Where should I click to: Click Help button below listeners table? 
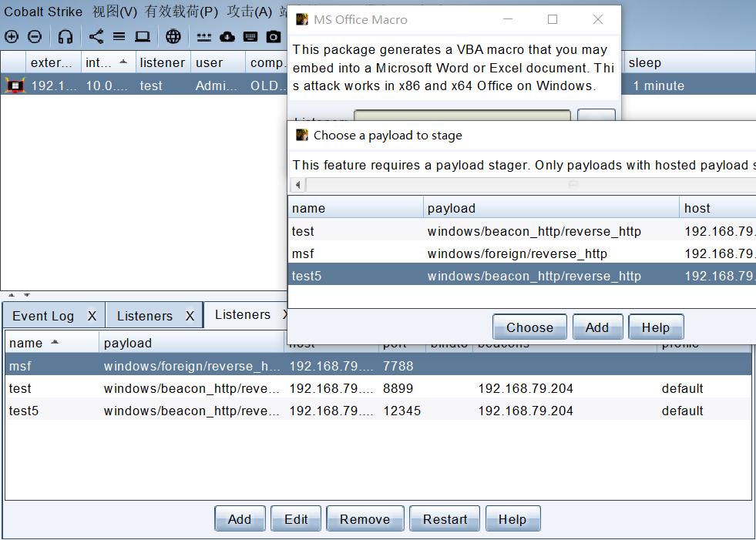(x=512, y=518)
